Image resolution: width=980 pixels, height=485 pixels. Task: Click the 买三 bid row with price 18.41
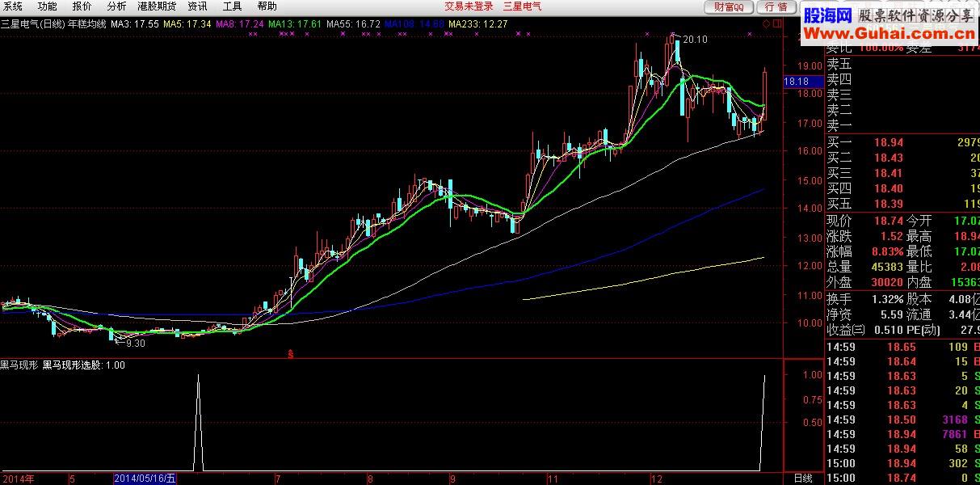902,173
